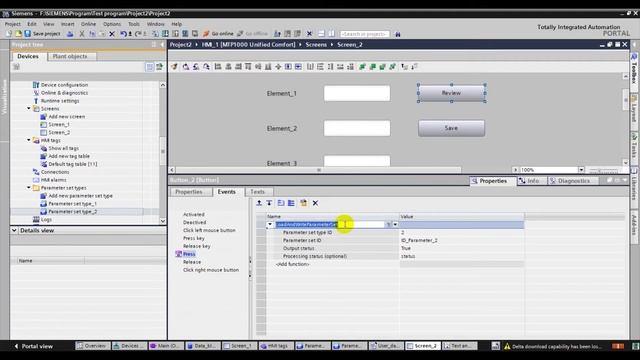640x360 pixels.
Task: Open Default tag table in tree
Action: (73, 164)
